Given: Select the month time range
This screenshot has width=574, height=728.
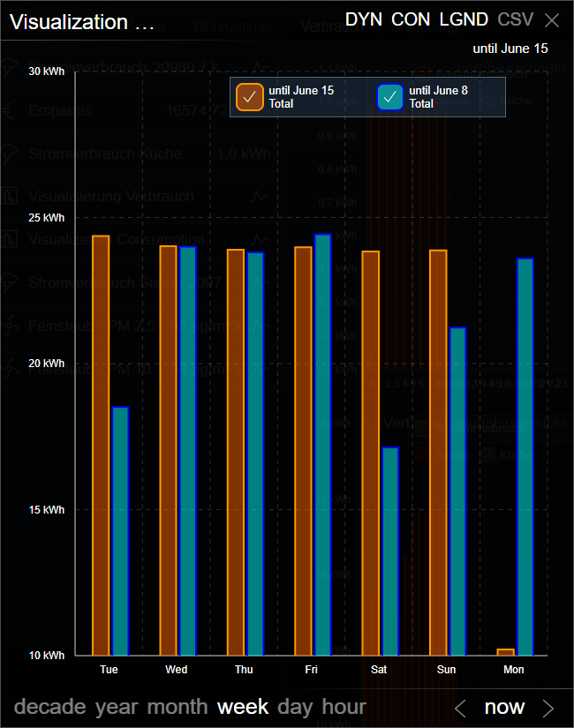Looking at the screenshot, I should [177, 707].
